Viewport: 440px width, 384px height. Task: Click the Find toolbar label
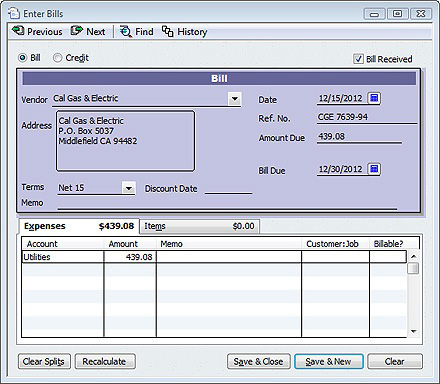(x=144, y=32)
